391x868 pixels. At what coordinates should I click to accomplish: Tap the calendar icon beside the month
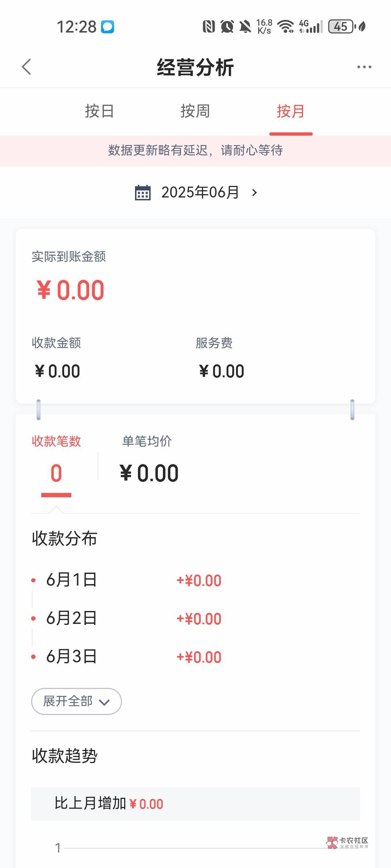pyautogui.click(x=143, y=192)
